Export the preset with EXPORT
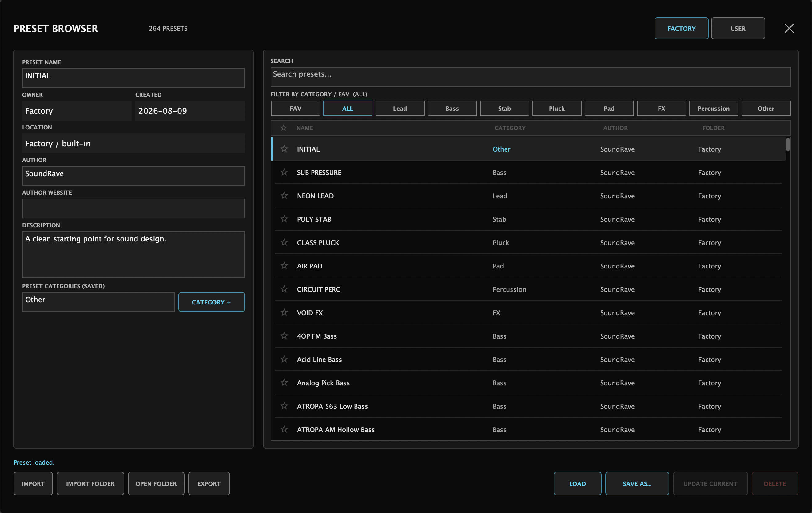 (x=209, y=483)
